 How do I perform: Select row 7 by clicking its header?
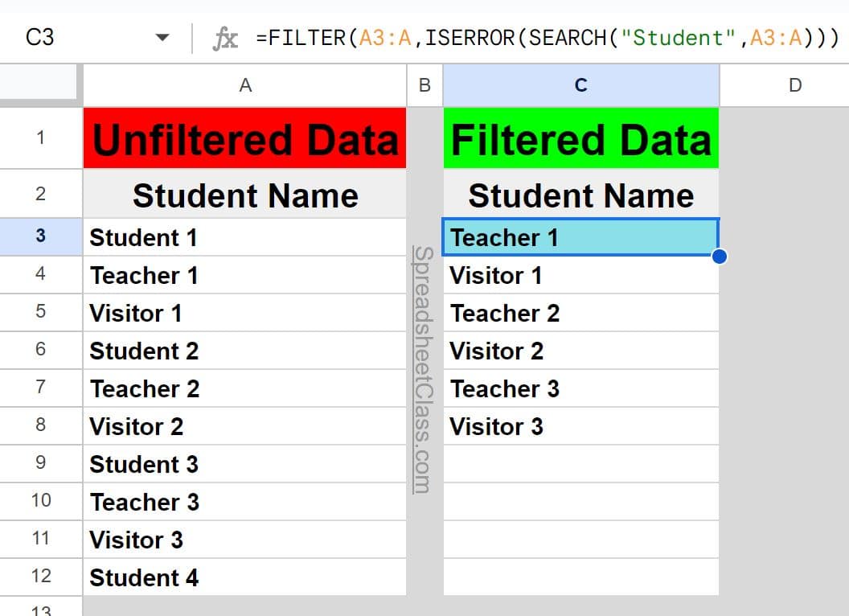pyautogui.click(x=40, y=388)
